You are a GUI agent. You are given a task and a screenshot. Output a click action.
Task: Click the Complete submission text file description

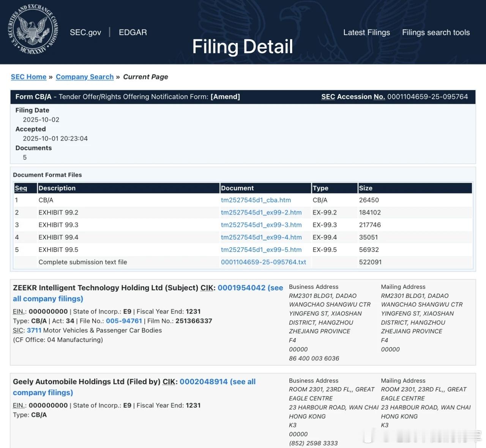[x=83, y=262]
